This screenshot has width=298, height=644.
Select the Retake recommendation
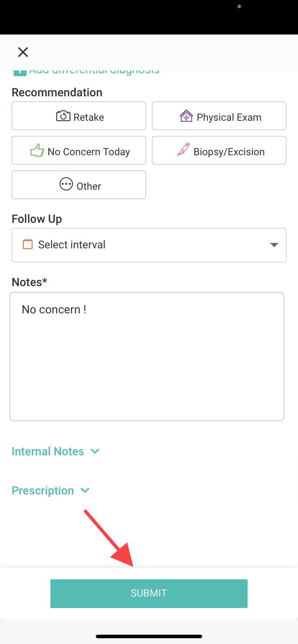pyautogui.click(x=79, y=116)
